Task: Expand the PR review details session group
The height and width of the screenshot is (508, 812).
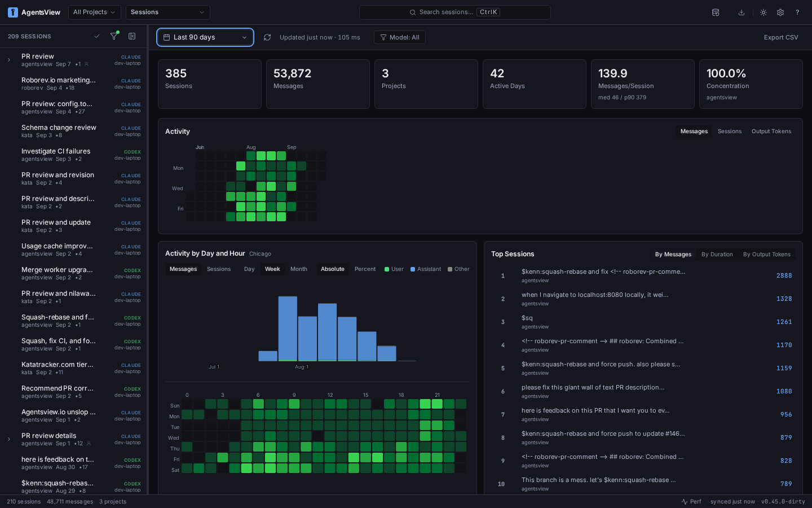Action: click(x=9, y=439)
